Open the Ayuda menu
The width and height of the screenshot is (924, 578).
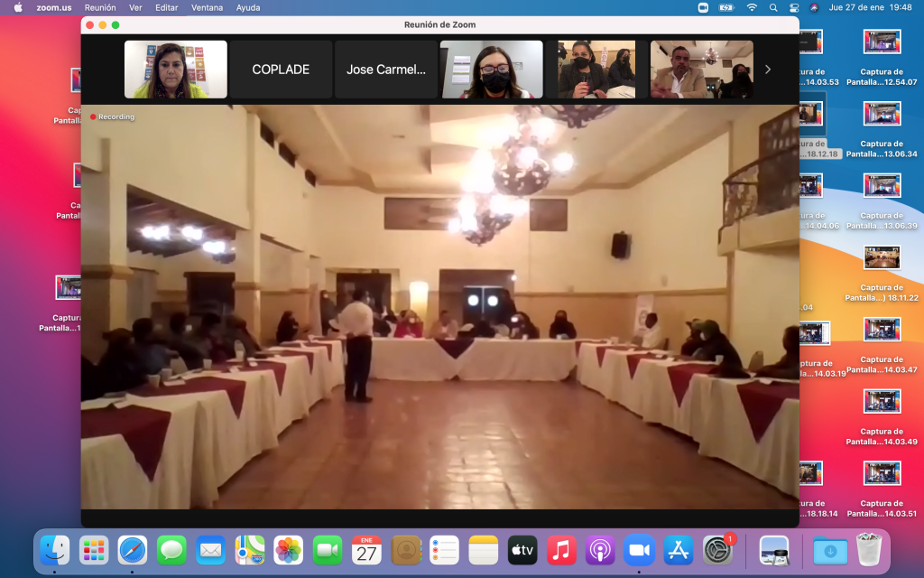(x=248, y=7)
